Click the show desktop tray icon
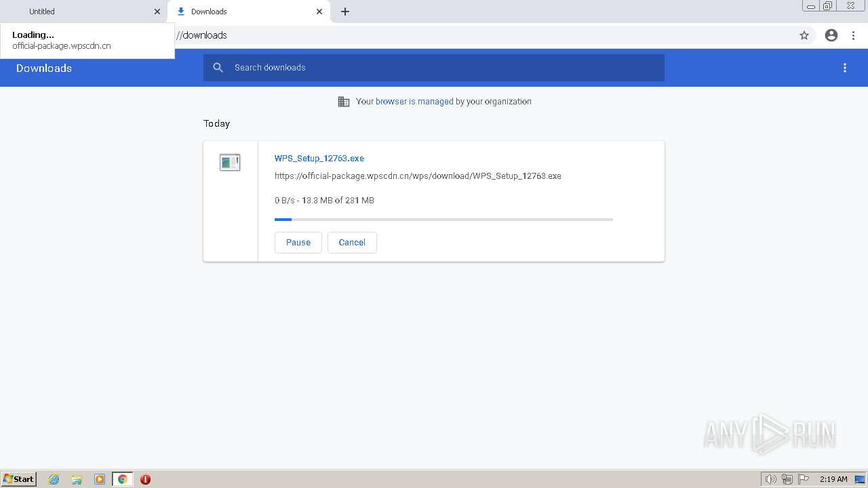This screenshot has width=868, height=488. click(860, 479)
